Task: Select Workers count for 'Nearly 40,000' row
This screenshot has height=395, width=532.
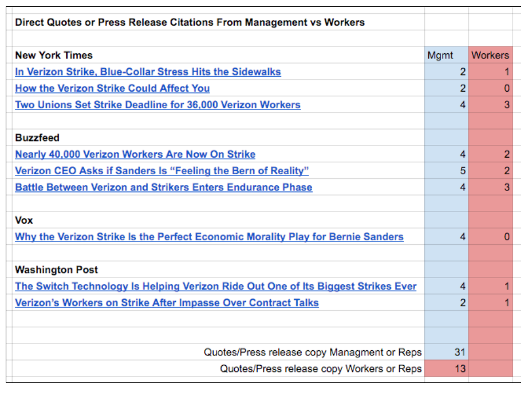Action: coord(491,154)
